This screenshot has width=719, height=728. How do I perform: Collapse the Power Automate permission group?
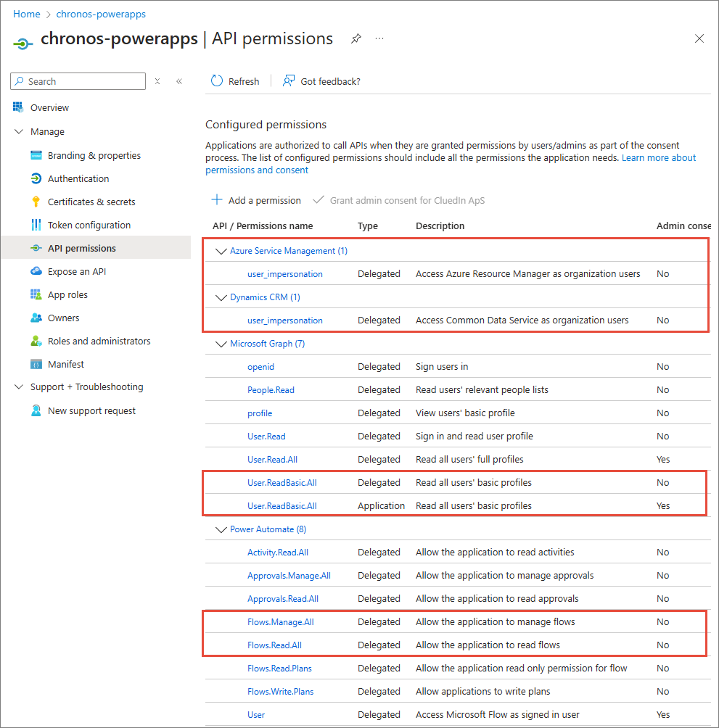tap(221, 529)
